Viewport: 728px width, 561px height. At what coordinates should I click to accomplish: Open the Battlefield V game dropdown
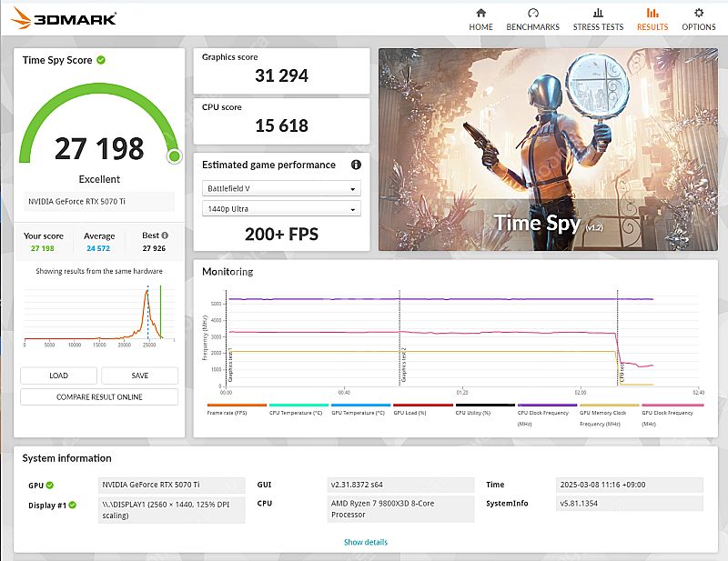coord(281,188)
